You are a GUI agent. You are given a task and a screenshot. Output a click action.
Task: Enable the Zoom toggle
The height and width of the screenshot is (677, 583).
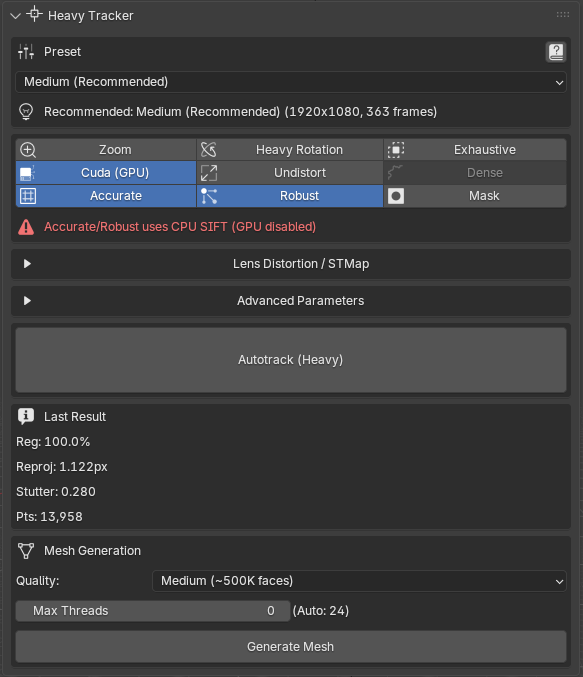click(x=106, y=150)
